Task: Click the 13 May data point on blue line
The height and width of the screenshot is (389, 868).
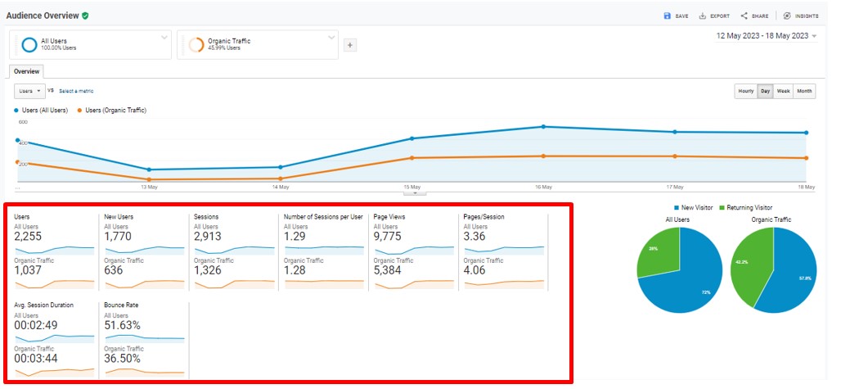Action: (150, 170)
